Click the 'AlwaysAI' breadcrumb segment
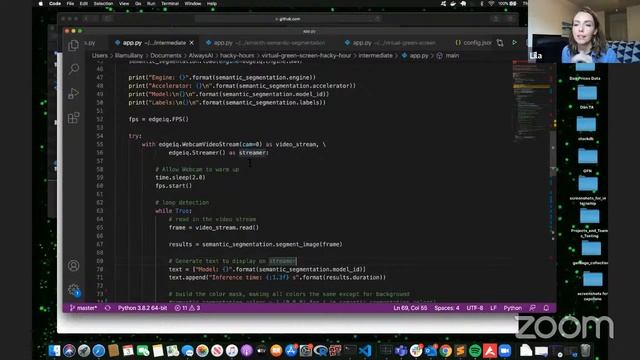 coord(201,56)
